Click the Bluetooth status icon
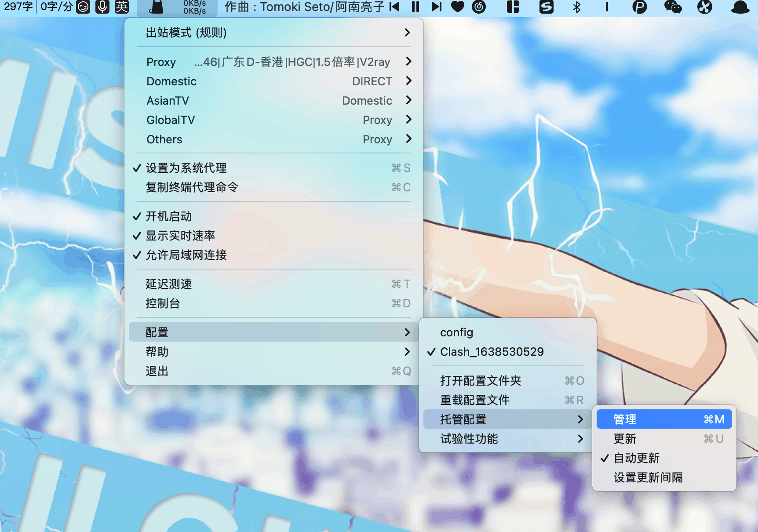The height and width of the screenshot is (532, 758). pos(577,7)
